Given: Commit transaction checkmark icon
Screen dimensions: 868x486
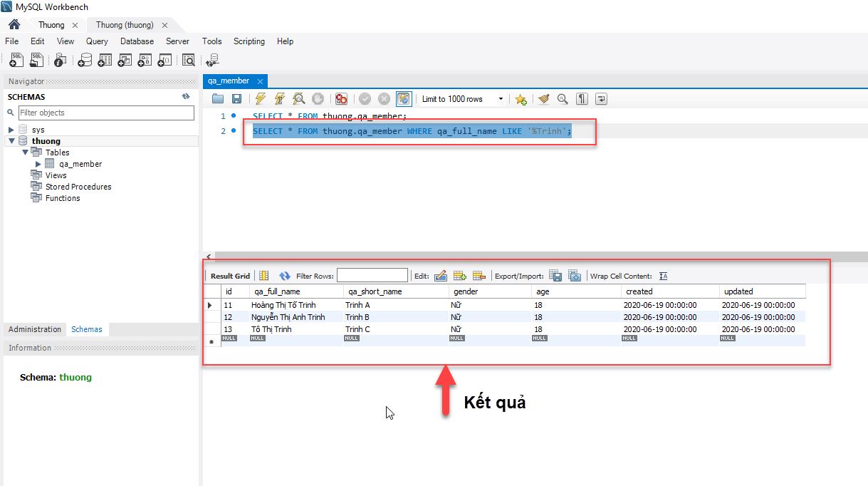Looking at the screenshot, I should pos(365,99).
